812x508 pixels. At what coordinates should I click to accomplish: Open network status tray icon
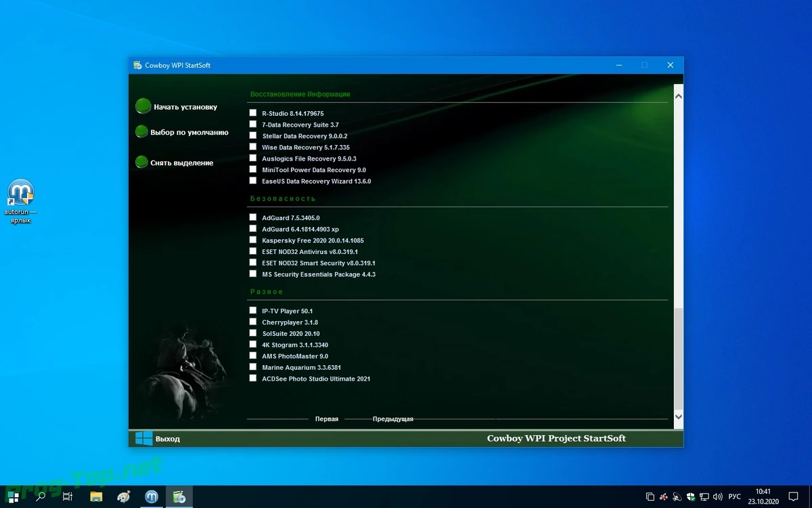[704, 496]
